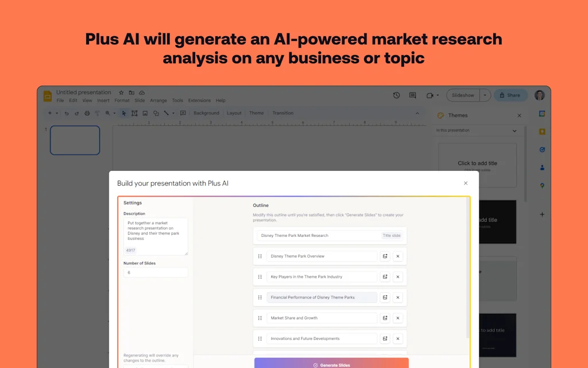The width and height of the screenshot is (588, 368).
Task: Click the drag handle beside Market Share and Growth
Action: 260,318
